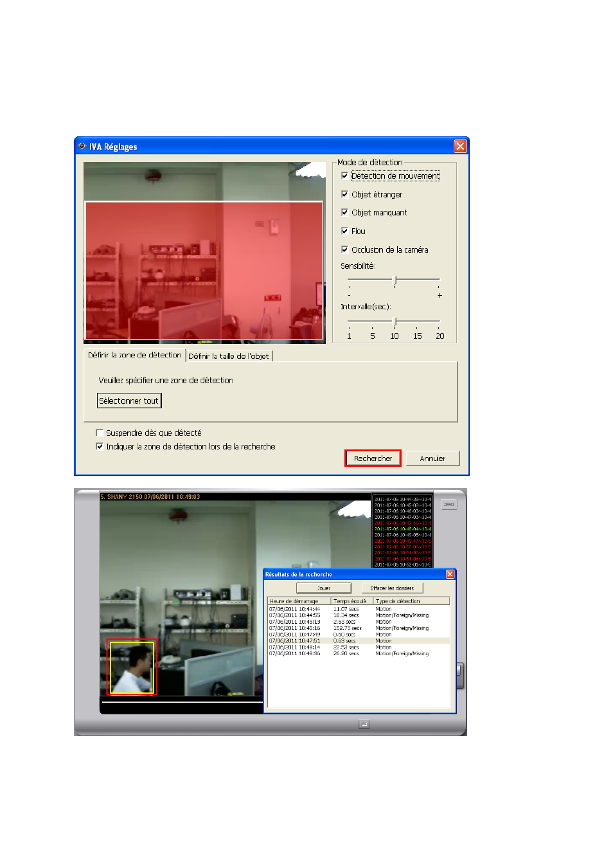Image resolution: width=613 pixels, height=868 pixels.
Task: Click the Motion/Foreign/Missing cell for 10:48:36
Action: pyautogui.click(x=402, y=654)
